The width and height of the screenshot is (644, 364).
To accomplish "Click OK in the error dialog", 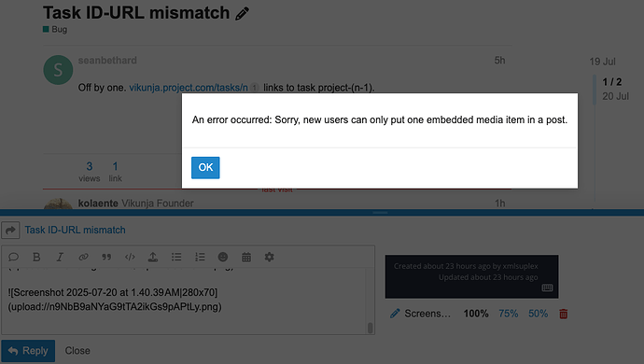I will click(205, 168).
